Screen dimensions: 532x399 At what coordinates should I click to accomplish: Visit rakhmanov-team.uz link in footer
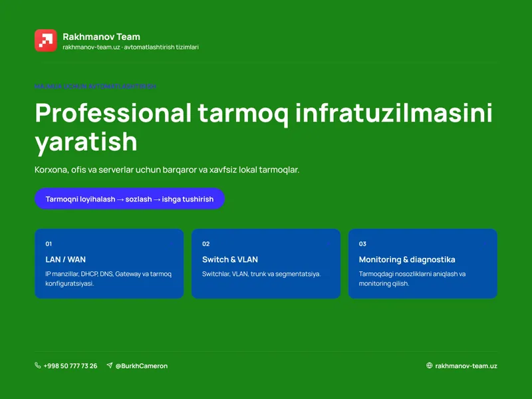pyautogui.click(x=466, y=366)
